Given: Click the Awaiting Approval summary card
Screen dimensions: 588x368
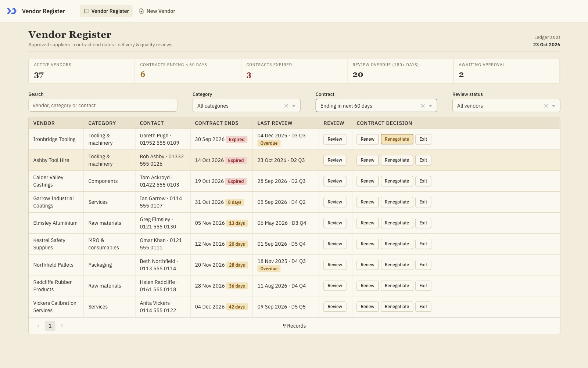Looking at the screenshot, I should [506, 71].
